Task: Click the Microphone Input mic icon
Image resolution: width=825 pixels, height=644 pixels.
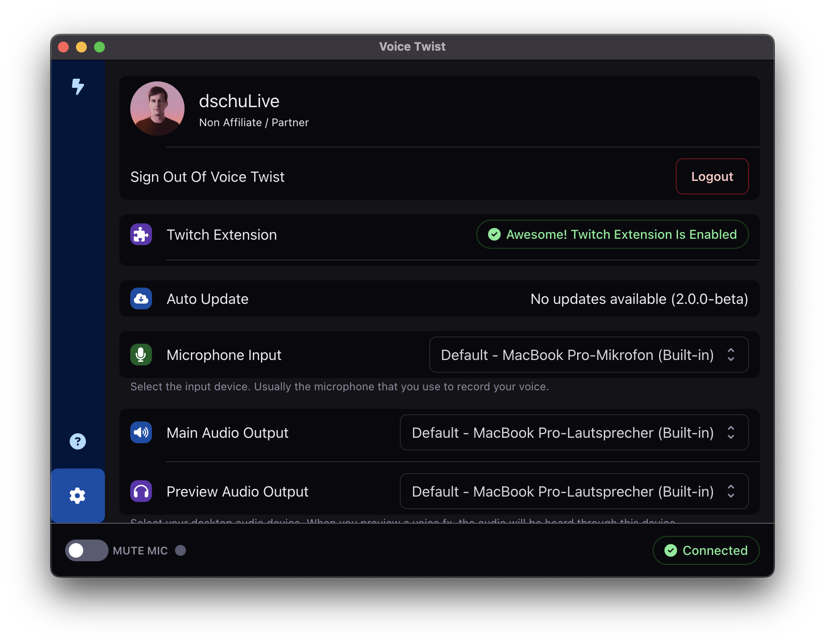Action: tap(141, 355)
